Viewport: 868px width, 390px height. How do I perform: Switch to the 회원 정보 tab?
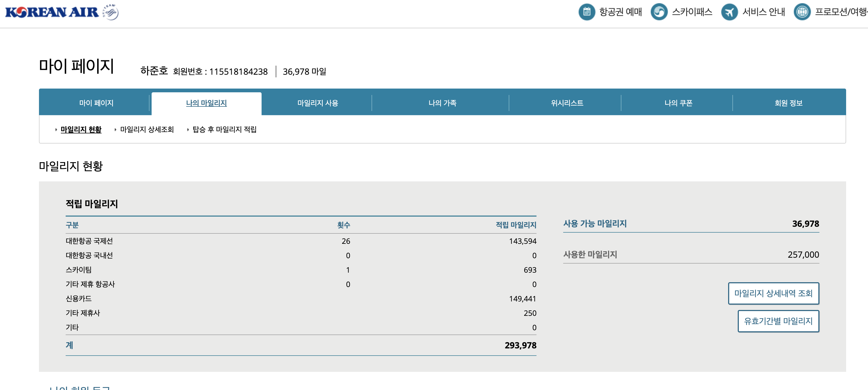(788, 103)
